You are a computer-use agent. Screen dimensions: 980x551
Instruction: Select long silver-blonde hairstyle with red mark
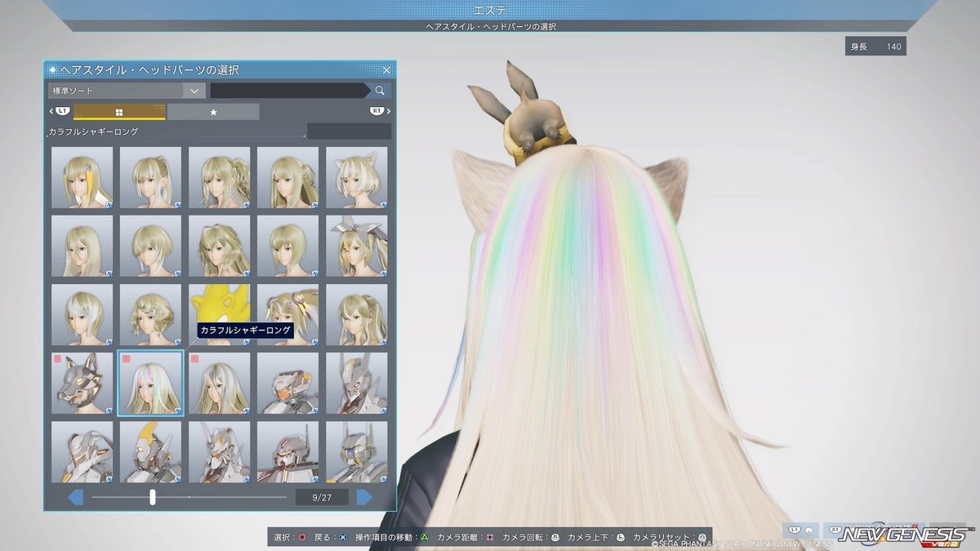click(219, 384)
